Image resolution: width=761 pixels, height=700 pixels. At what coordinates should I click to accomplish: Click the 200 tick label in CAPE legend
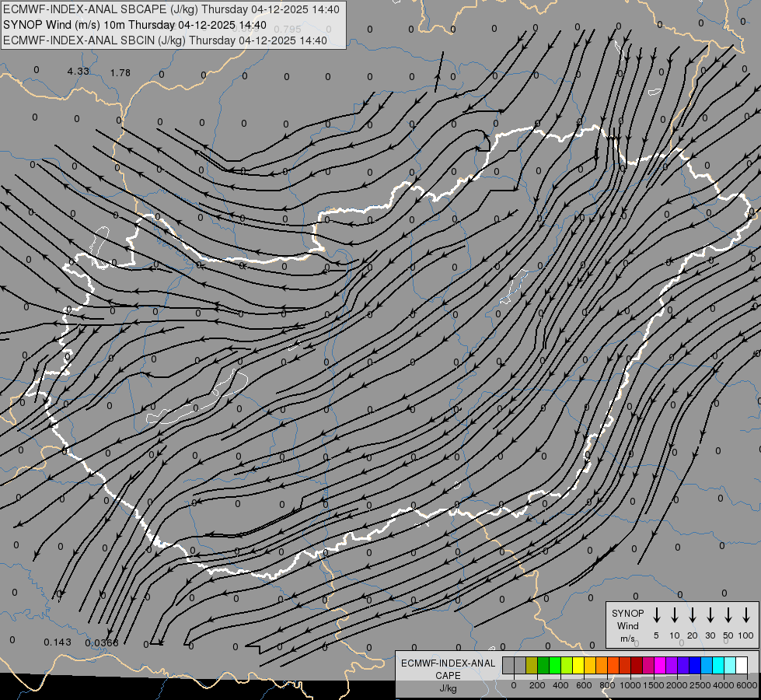(537, 685)
